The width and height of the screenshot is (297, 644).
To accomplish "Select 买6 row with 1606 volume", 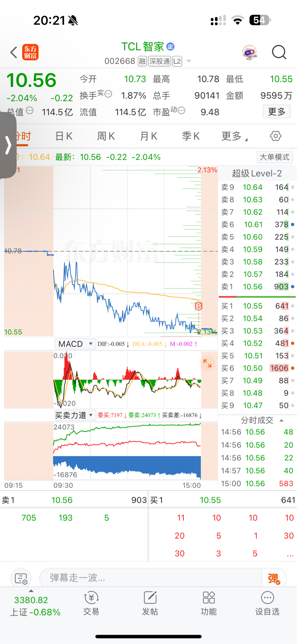I will [258, 368].
